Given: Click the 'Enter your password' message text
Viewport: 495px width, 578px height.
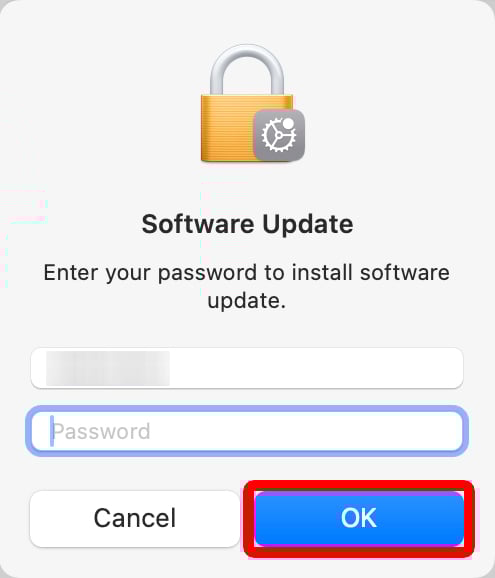Looking at the screenshot, I should coord(247,286).
